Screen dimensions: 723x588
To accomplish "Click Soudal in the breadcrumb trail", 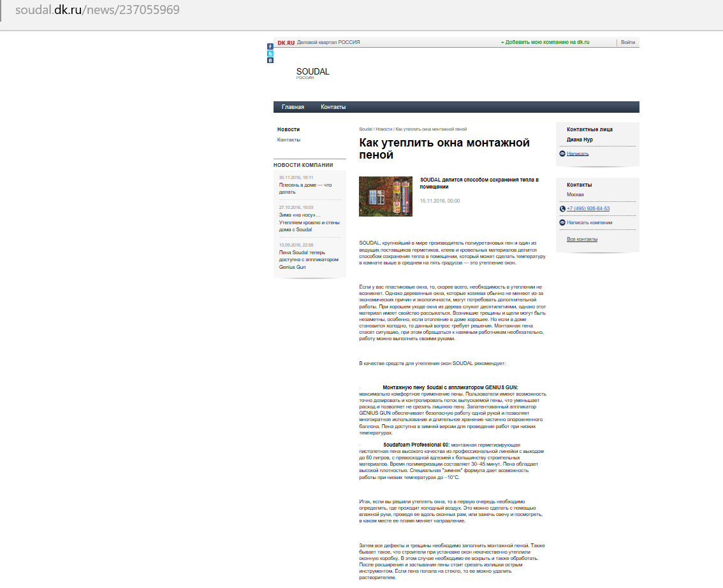I will pos(366,129).
